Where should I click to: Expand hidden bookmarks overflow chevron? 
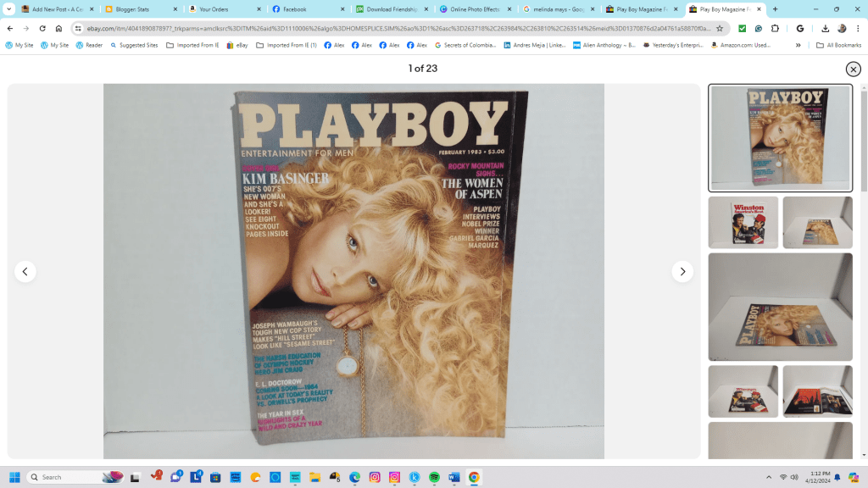click(x=798, y=45)
